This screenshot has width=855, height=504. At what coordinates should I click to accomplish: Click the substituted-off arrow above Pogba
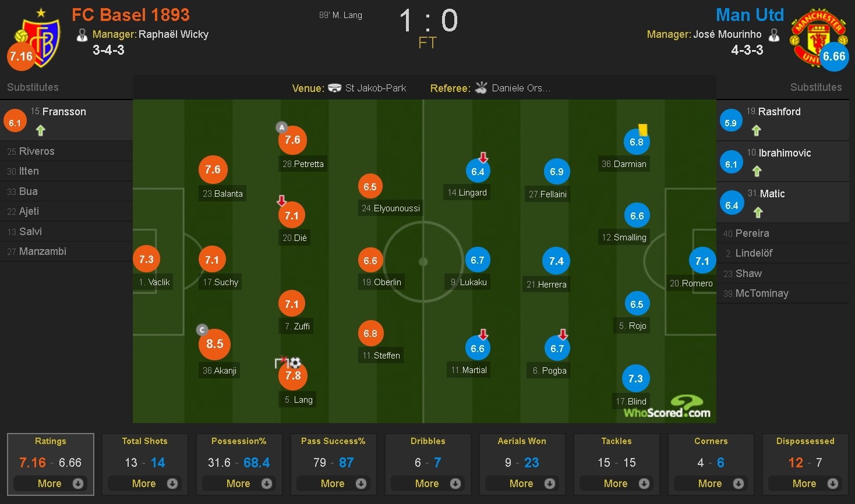(563, 334)
